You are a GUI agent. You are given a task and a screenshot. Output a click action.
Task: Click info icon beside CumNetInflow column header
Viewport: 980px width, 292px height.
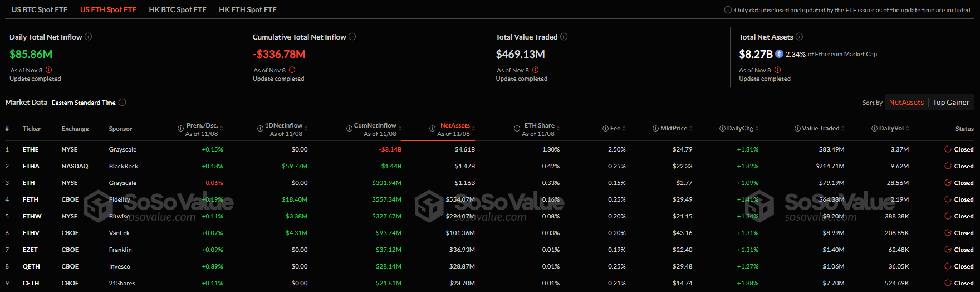[349, 129]
